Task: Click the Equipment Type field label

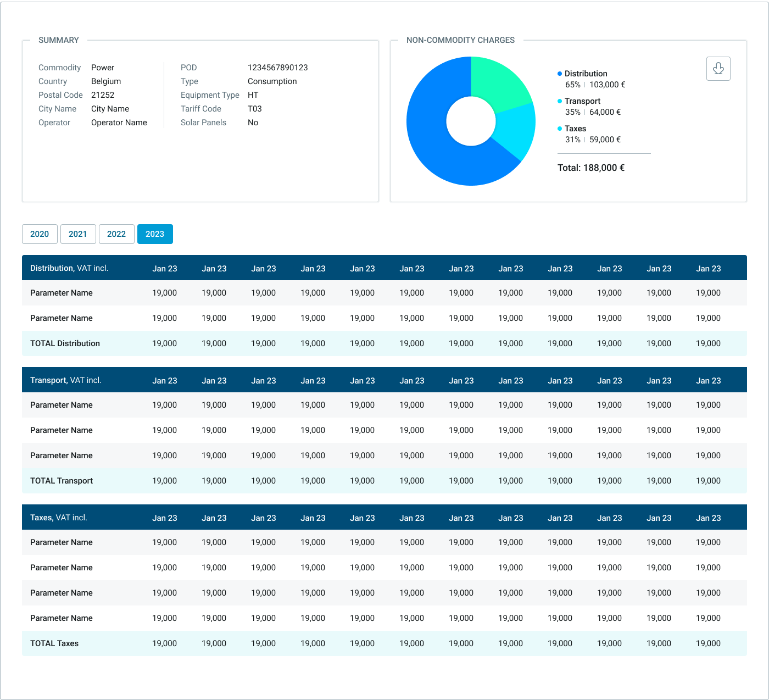Action: point(210,95)
